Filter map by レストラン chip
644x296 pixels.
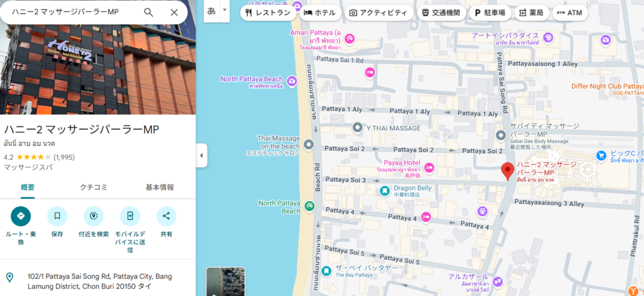coord(268,13)
